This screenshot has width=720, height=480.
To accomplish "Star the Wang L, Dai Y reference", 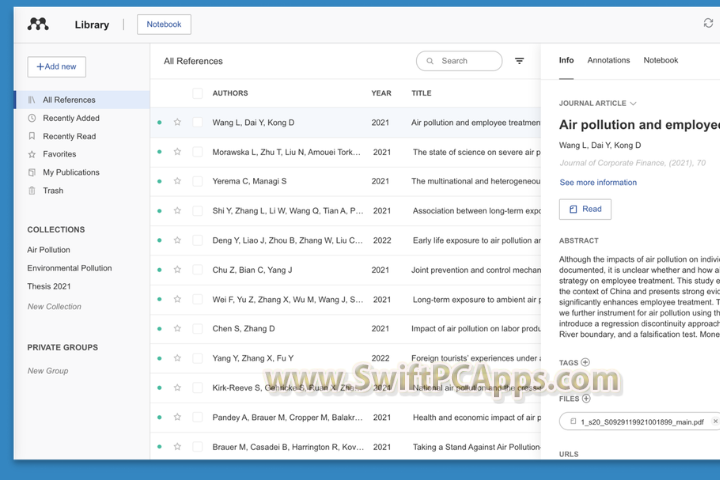I will [x=177, y=122].
